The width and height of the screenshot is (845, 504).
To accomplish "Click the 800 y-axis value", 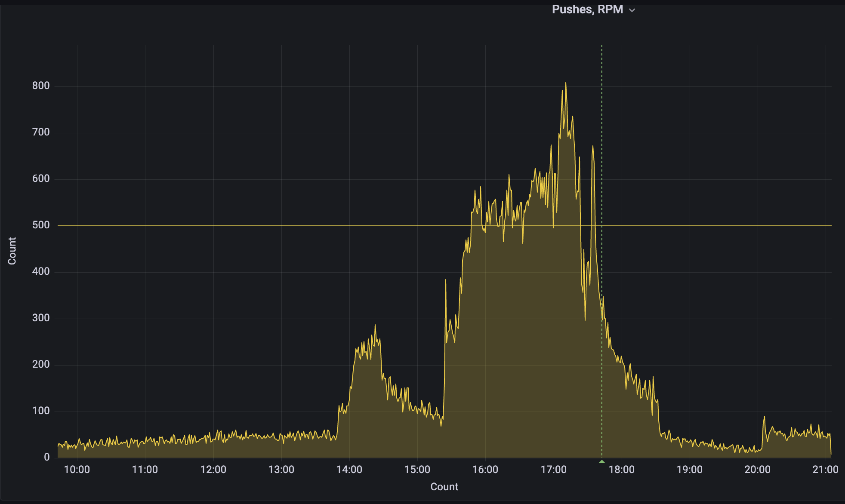I will click(41, 86).
